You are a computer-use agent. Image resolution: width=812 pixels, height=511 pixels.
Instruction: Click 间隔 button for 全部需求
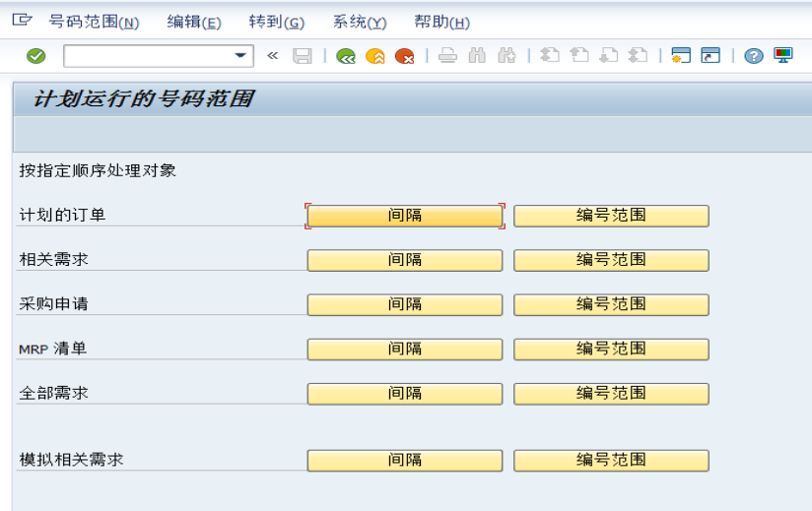click(x=405, y=394)
